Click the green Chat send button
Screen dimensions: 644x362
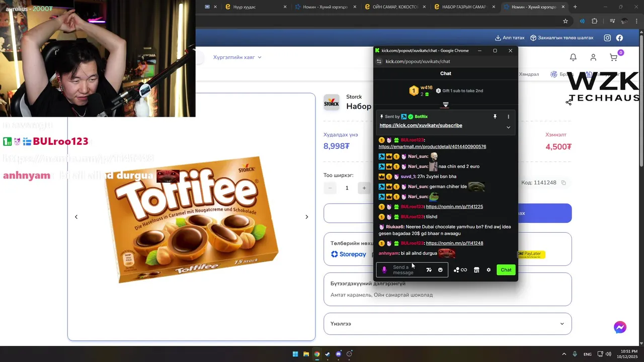[x=506, y=270]
